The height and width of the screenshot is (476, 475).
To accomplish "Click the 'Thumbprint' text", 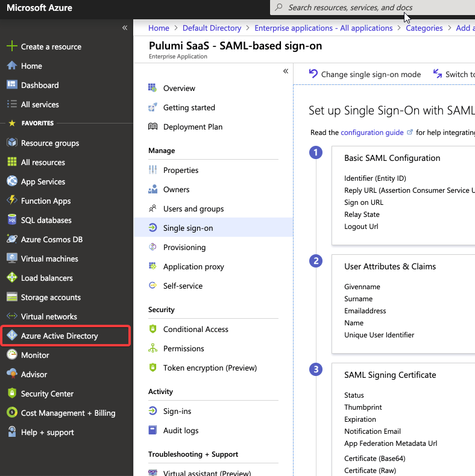I will pos(363,407).
